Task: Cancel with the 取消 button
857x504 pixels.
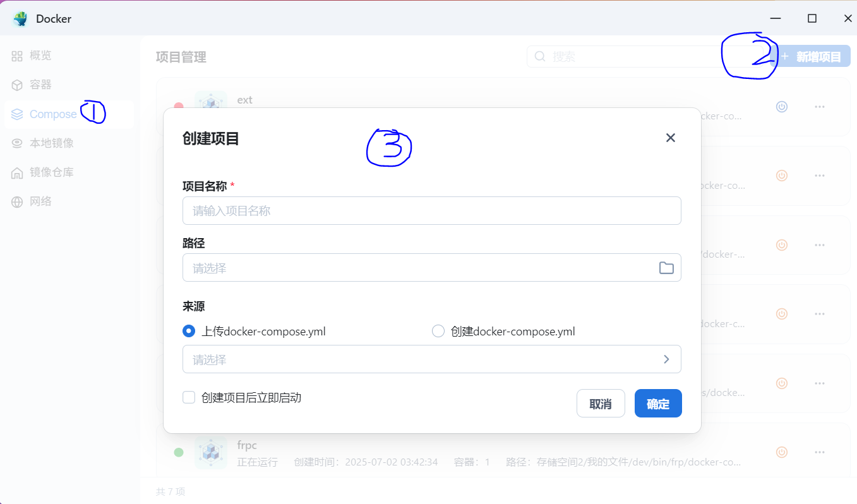Action: coord(601,404)
